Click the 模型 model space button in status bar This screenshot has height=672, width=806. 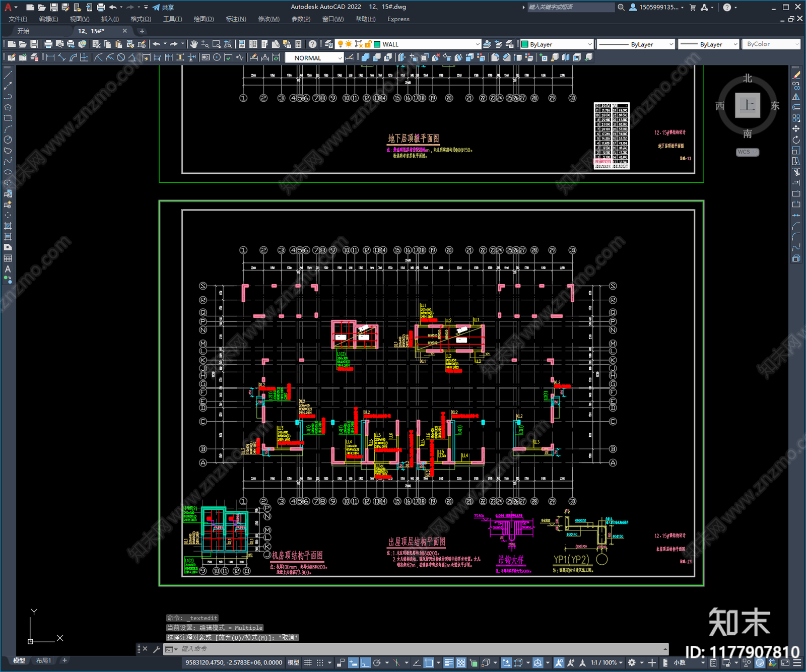(x=293, y=662)
